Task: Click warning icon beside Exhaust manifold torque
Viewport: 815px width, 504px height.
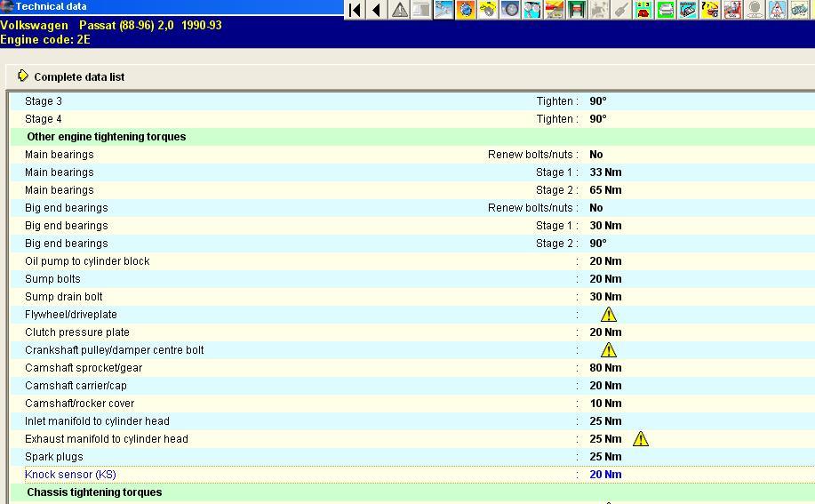Action: (640, 439)
